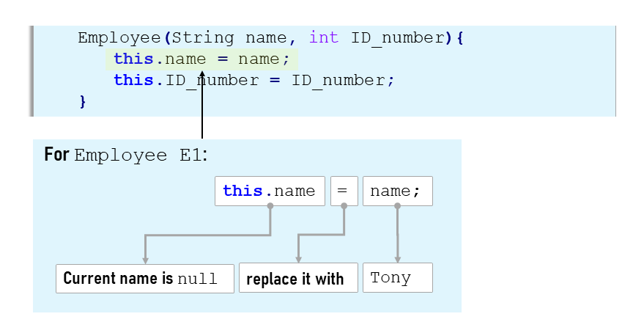
Task: Click the "this.ID_number = ID_number;" code line
Action: point(253,80)
